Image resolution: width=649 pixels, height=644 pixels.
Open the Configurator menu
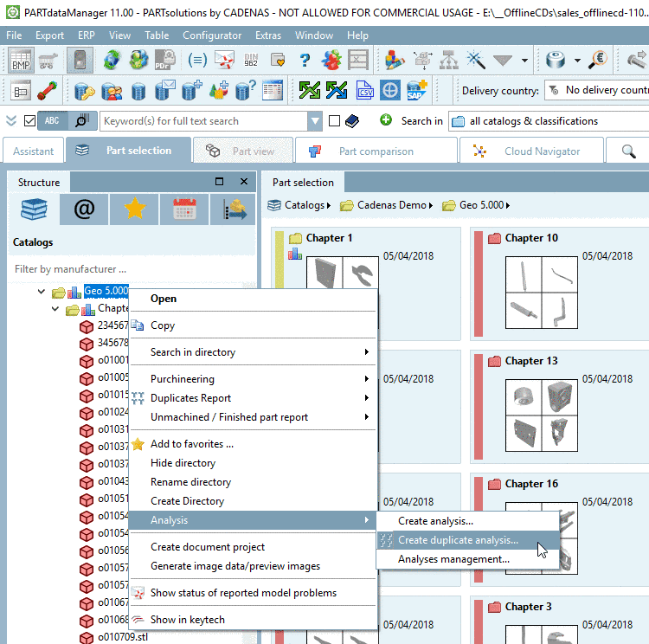pos(212,35)
